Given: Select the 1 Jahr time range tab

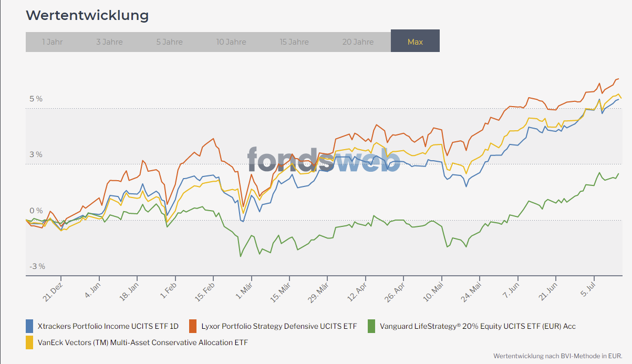Looking at the screenshot, I should click(52, 41).
